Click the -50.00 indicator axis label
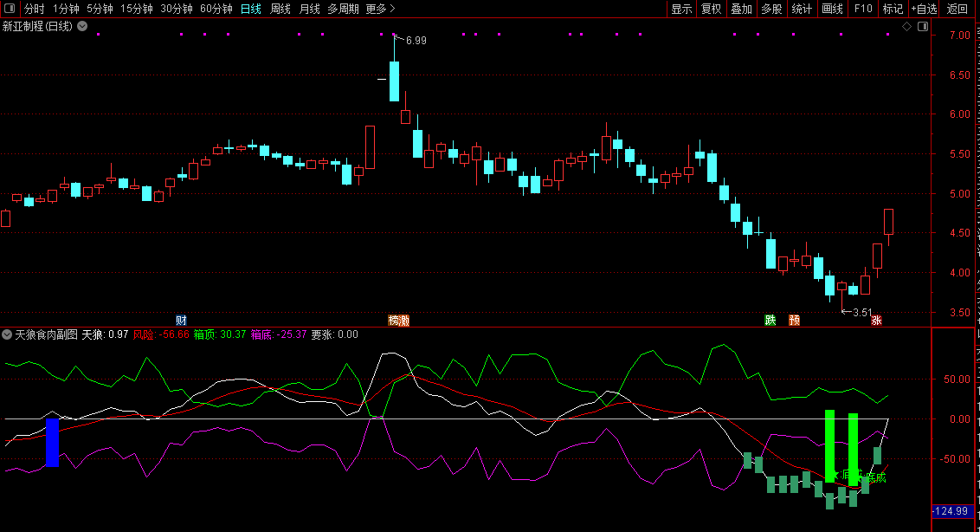The width and height of the screenshot is (980, 532). point(956,458)
